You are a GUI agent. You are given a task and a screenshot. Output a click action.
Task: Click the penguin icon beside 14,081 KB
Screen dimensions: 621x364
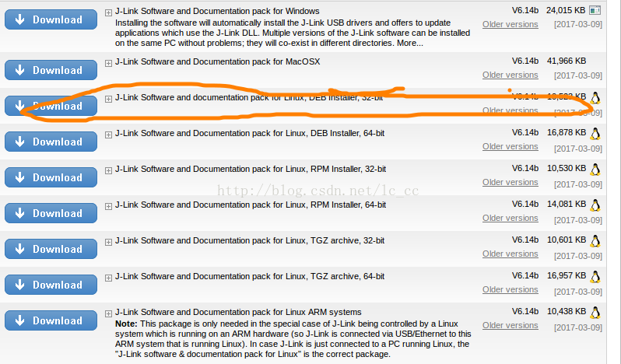[595, 205]
